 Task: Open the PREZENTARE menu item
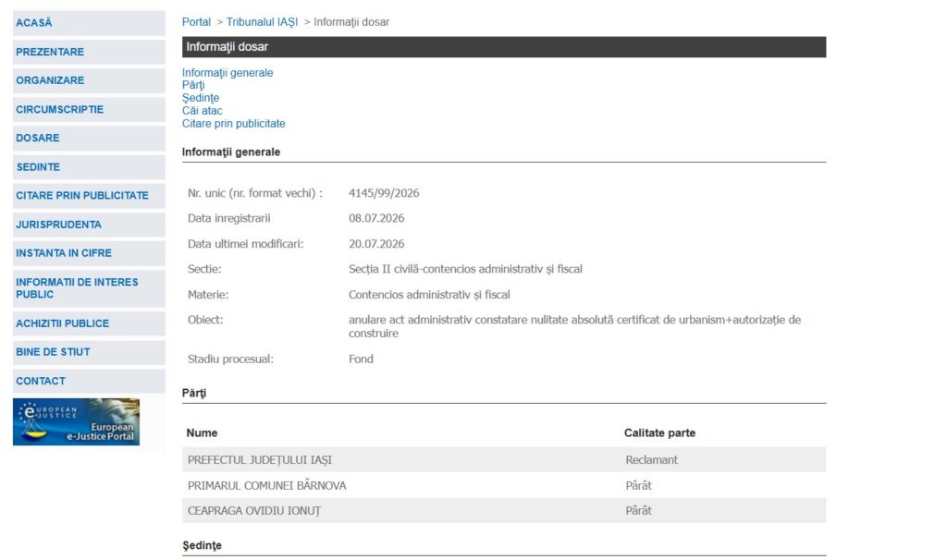[x=89, y=52]
